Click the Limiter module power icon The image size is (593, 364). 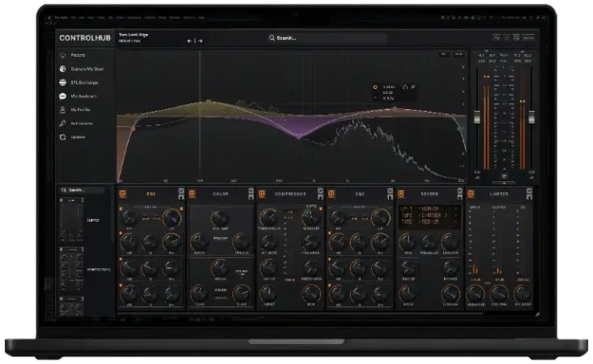click(x=469, y=194)
